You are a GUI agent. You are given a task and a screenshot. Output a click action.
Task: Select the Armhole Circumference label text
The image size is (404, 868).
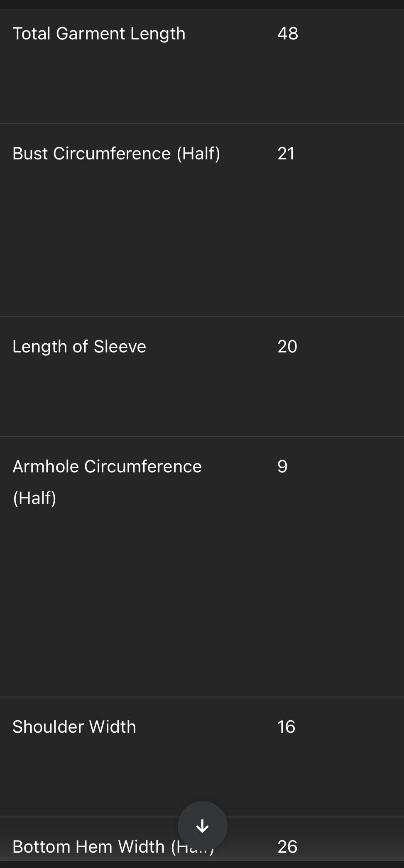point(107,467)
